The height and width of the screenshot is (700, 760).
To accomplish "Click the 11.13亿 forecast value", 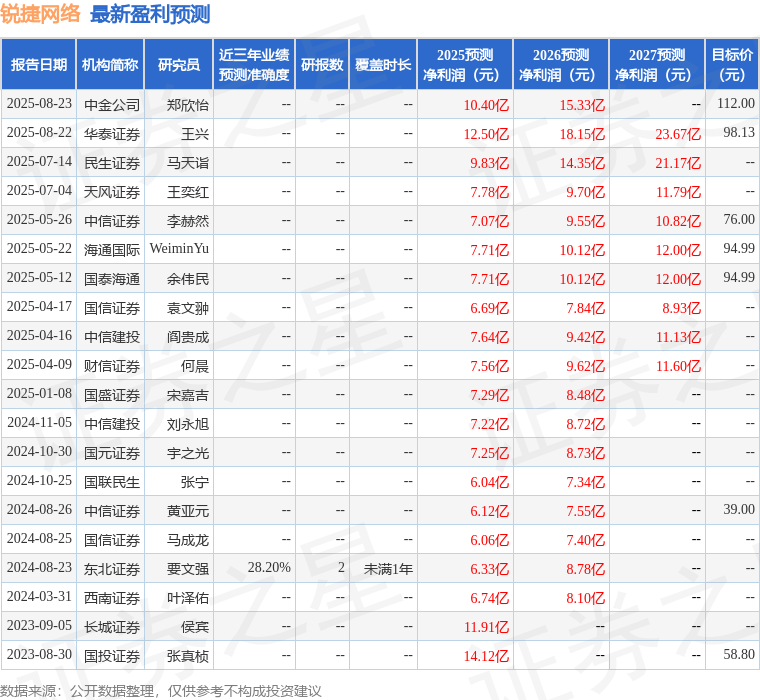I will [x=678, y=337].
